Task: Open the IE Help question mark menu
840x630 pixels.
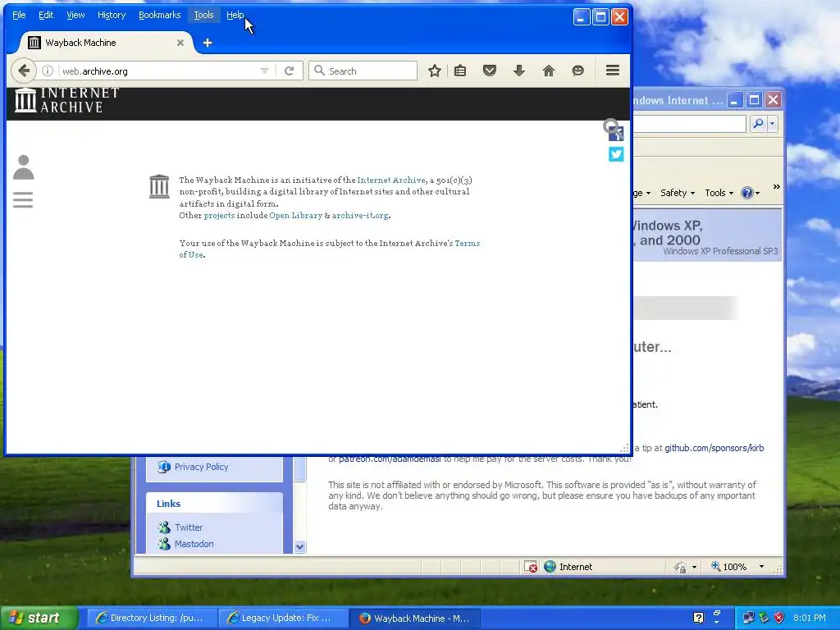Action: (750, 193)
